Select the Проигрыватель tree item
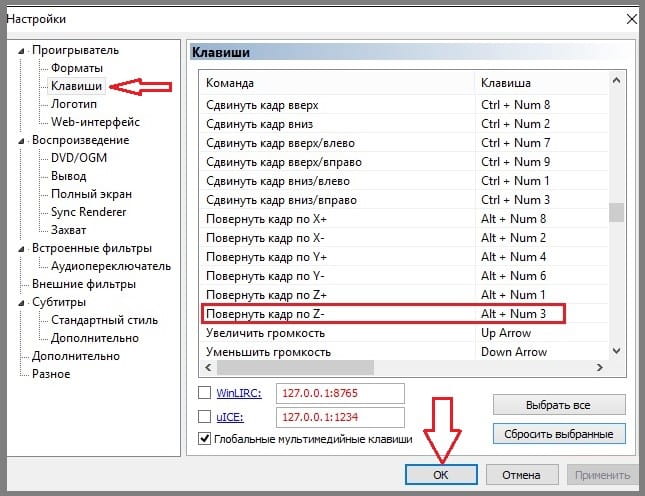Screen dimensions: 645x496 point(75,50)
